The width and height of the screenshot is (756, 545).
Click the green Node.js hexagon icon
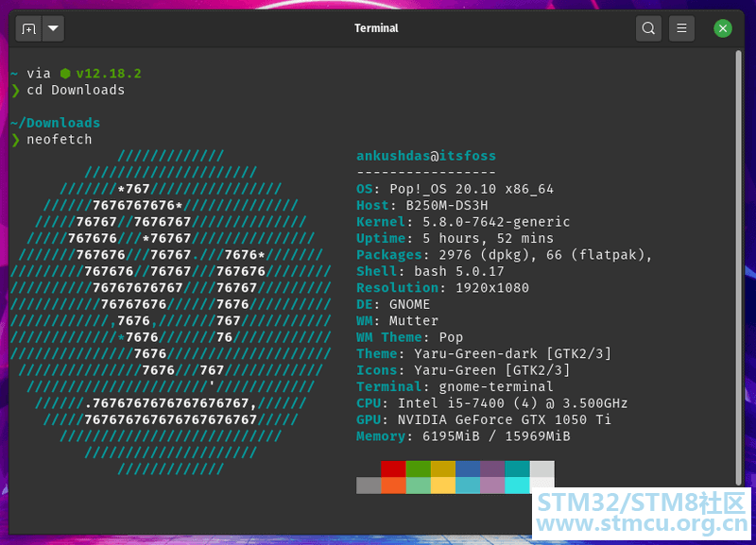[65, 74]
